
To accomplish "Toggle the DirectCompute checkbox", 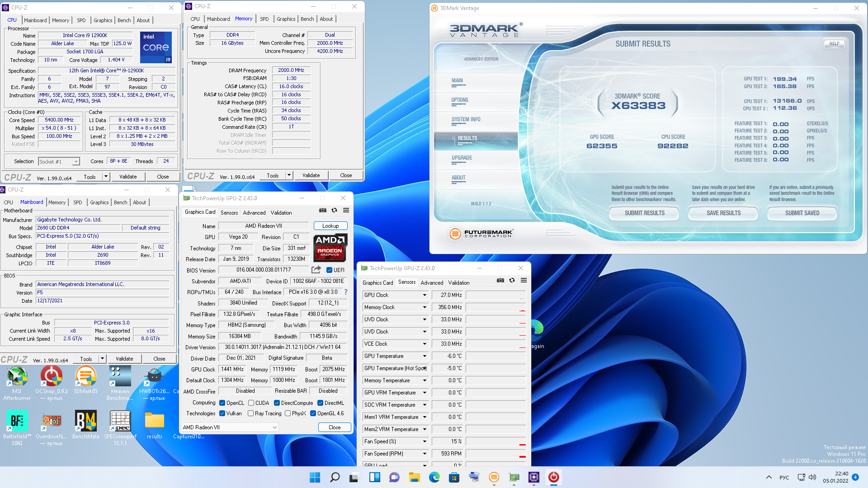I will point(277,403).
